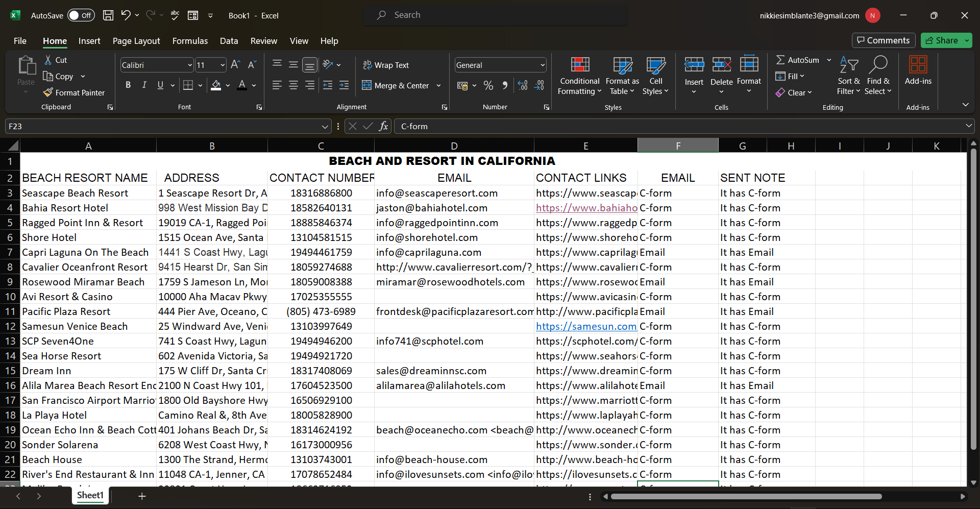The height and width of the screenshot is (509, 980).
Task: Switch to the Formulas tab
Action: click(x=190, y=41)
